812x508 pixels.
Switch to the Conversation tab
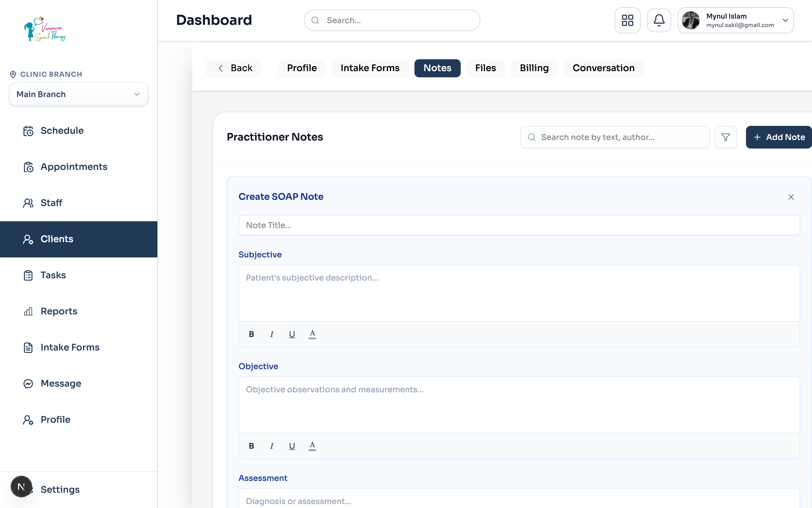coord(603,68)
